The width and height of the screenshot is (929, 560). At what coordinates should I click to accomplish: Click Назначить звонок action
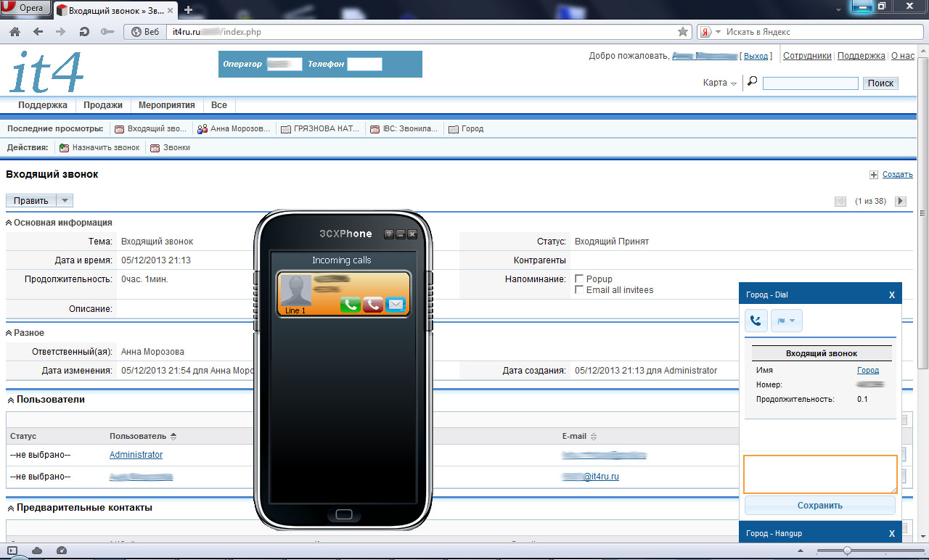99,147
